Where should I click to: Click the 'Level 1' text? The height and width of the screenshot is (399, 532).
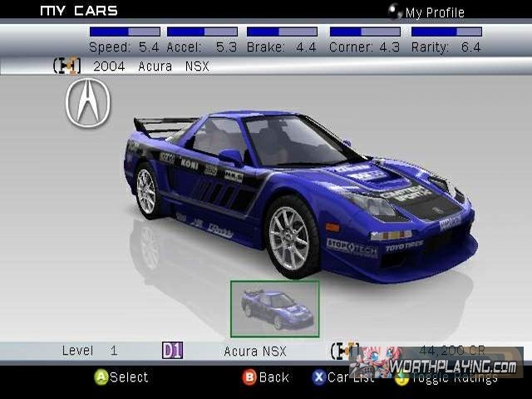(x=90, y=351)
